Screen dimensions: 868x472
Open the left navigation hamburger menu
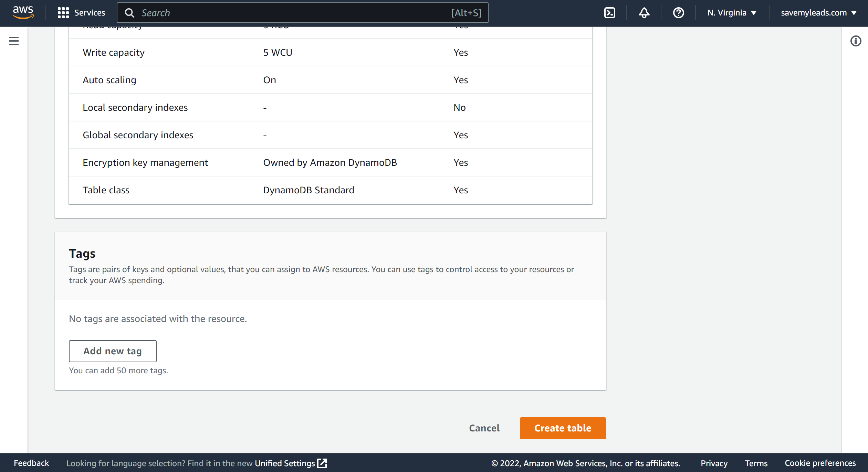click(x=14, y=41)
